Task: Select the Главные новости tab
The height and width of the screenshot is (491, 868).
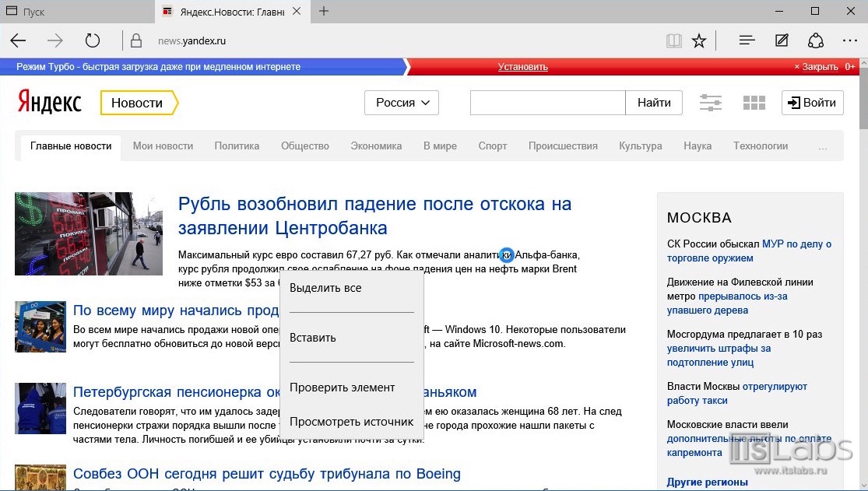Action: click(x=71, y=146)
